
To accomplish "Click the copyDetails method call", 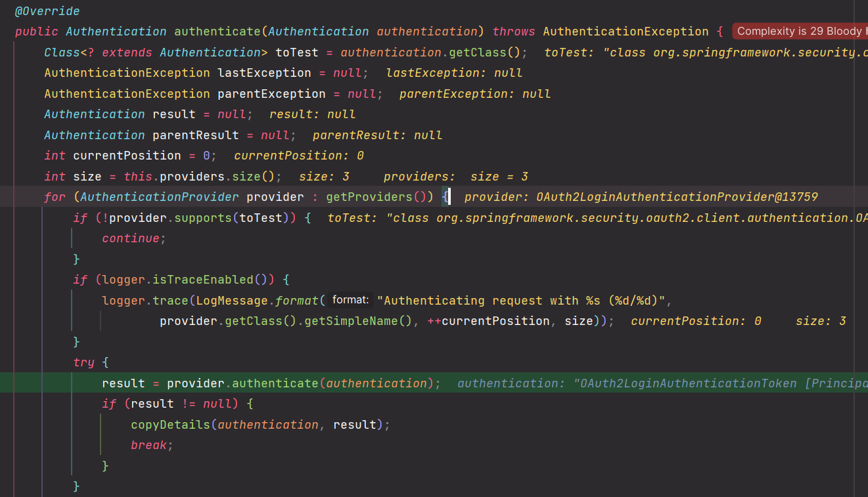I will 170,425.
